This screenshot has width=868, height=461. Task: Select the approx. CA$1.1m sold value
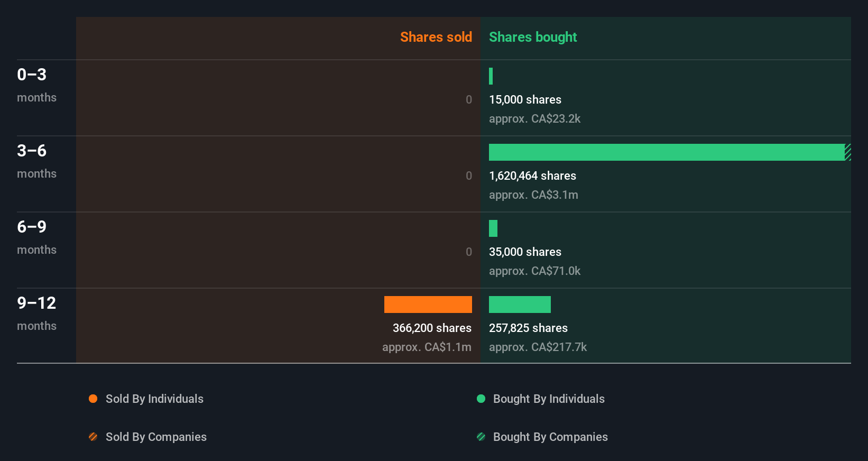point(427,347)
